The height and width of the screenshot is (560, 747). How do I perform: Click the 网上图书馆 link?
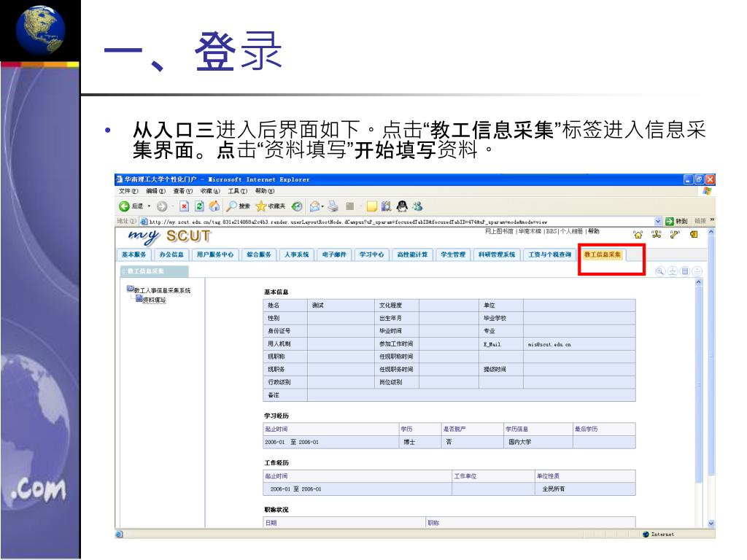coord(500,231)
